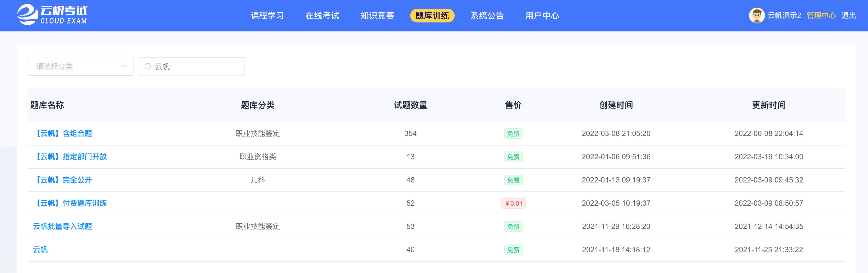Viewport: 868px width, 273px height.
Task: Click creation time 2021-11-18 14:18:12
Action: point(616,250)
